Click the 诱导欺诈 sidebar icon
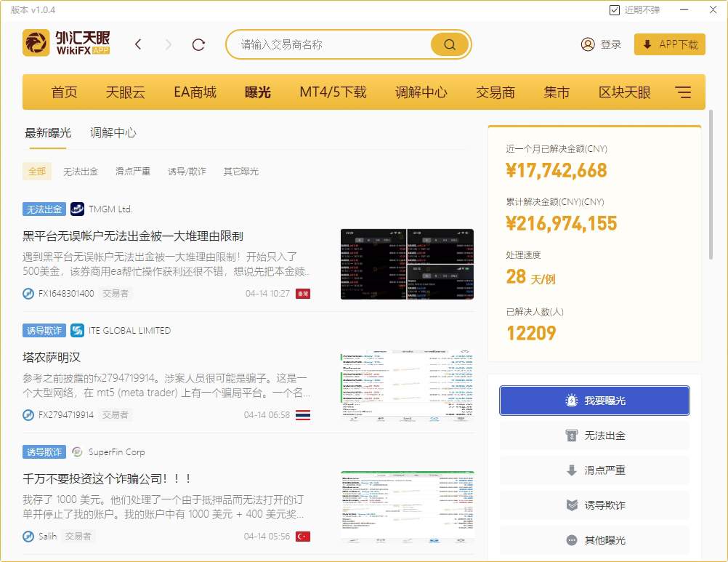Viewport: 728px width, 562px height. coord(572,505)
